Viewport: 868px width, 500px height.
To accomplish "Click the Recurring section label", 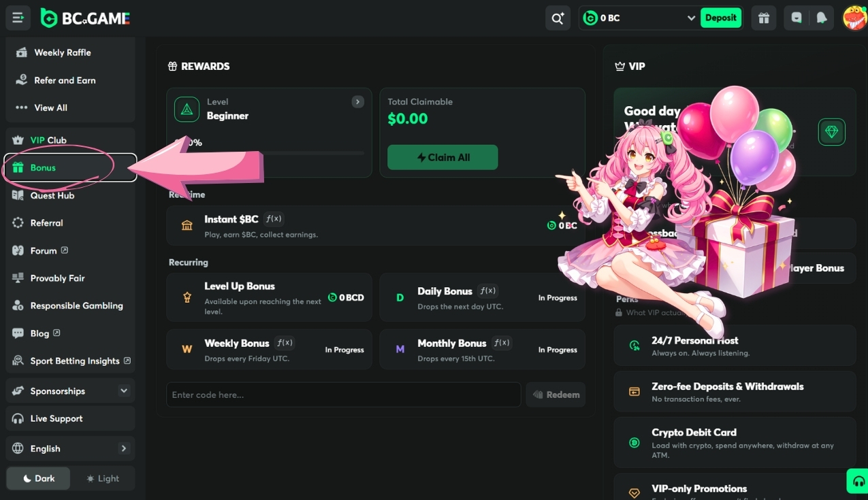I will [189, 262].
